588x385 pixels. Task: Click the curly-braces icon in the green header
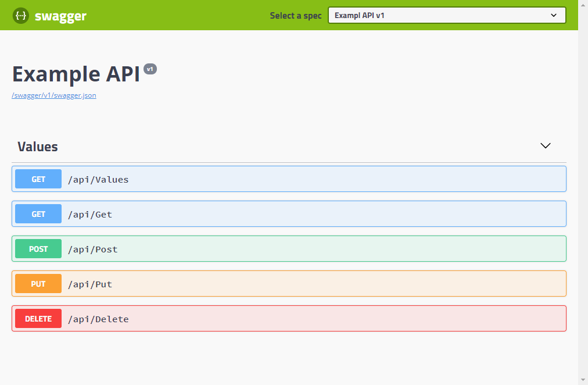click(20, 15)
